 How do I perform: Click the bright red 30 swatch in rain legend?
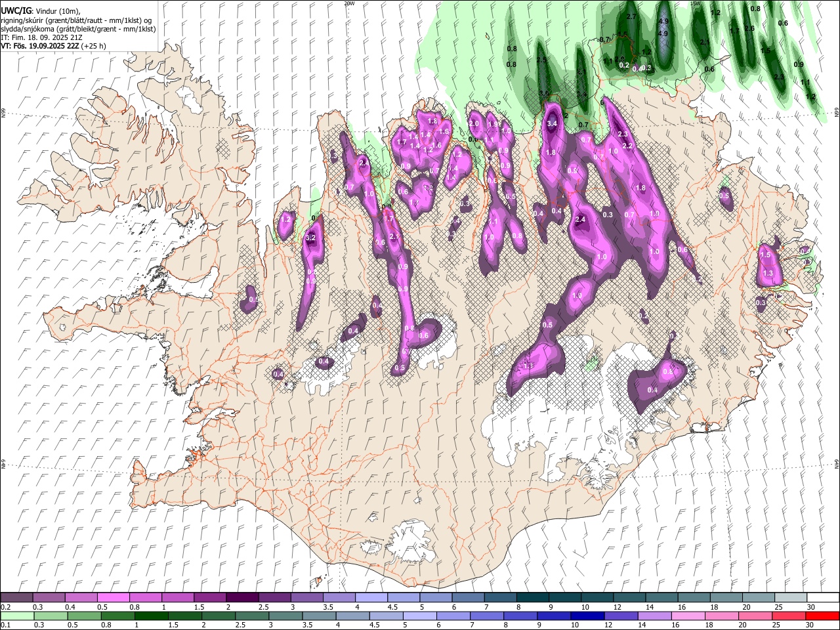pyautogui.click(x=822, y=616)
